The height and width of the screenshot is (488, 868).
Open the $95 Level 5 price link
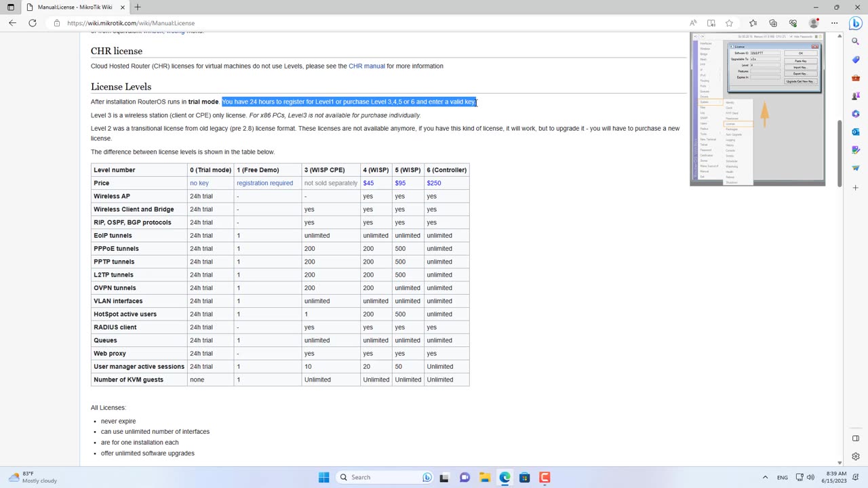point(400,183)
